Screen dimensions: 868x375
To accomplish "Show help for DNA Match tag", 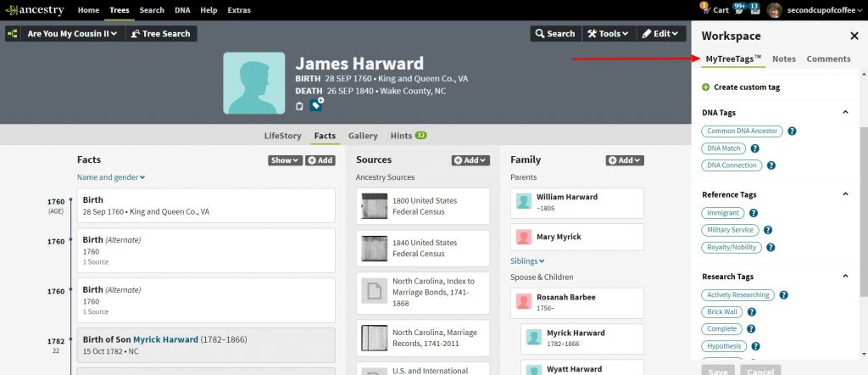I will point(754,148).
